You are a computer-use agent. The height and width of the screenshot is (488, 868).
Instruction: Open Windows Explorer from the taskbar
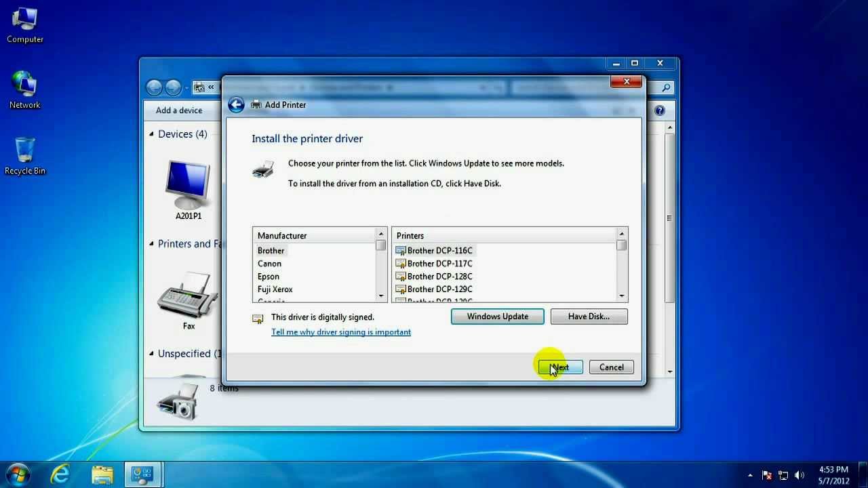pyautogui.click(x=102, y=474)
